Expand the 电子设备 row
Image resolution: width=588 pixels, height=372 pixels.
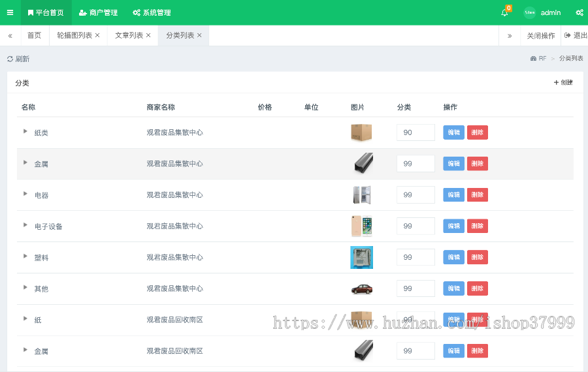pos(25,225)
